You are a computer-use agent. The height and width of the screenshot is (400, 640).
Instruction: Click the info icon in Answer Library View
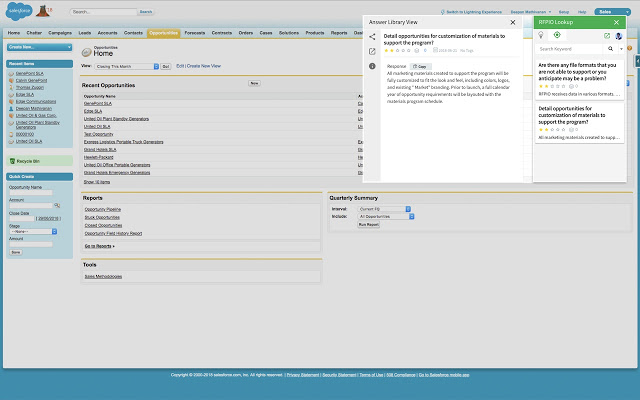point(373,66)
